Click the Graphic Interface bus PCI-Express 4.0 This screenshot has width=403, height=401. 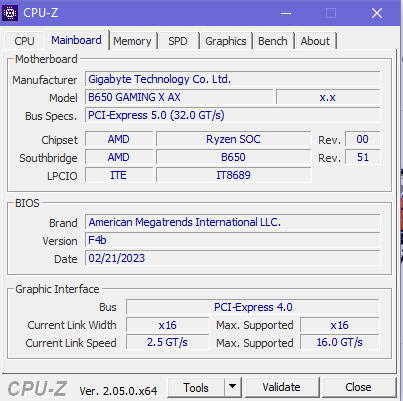tap(253, 307)
